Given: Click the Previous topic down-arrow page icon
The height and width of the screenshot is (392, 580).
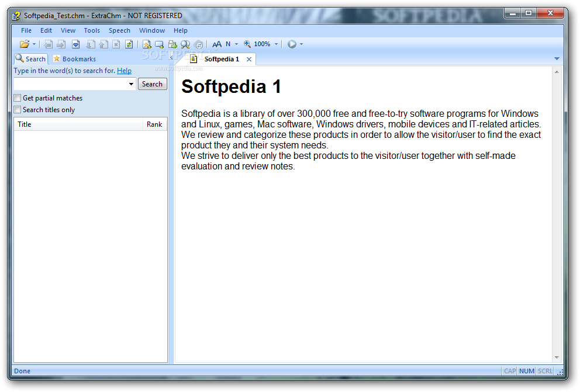Looking at the screenshot, I should click(x=91, y=44).
